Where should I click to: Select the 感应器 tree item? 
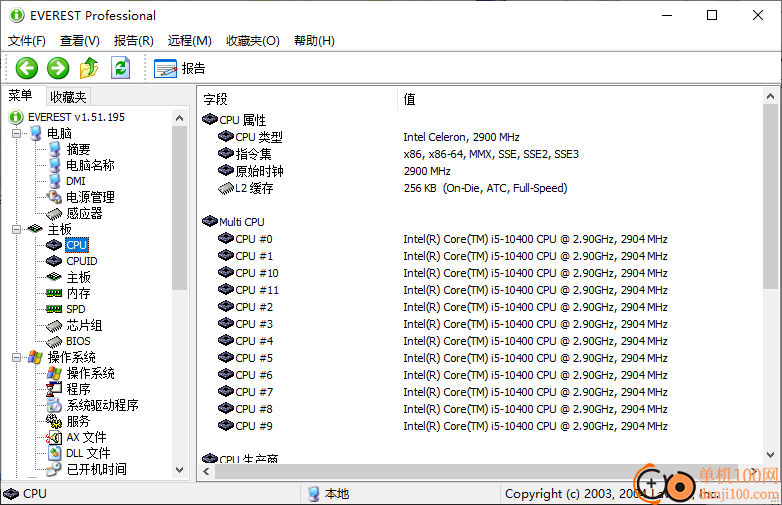(84, 213)
